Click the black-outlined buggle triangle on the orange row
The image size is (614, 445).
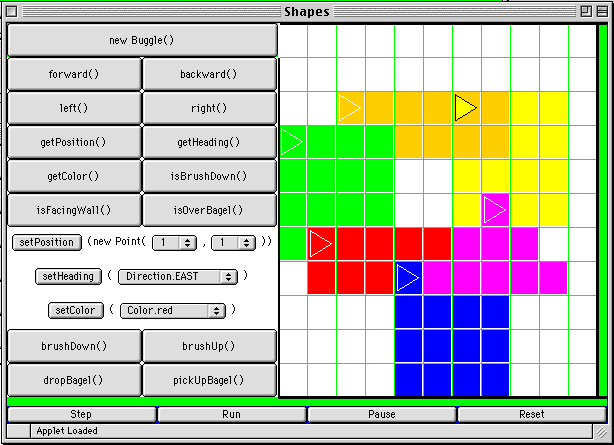pyautogui.click(x=465, y=108)
